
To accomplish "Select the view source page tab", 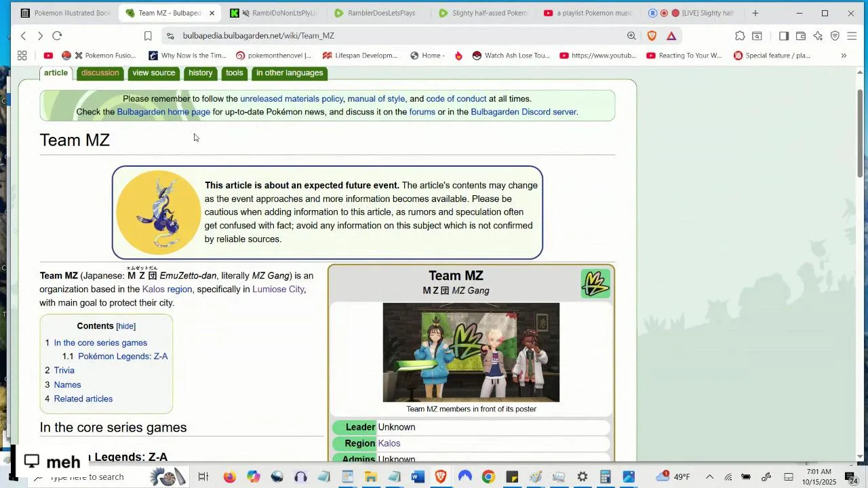I will [x=154, y=73].
